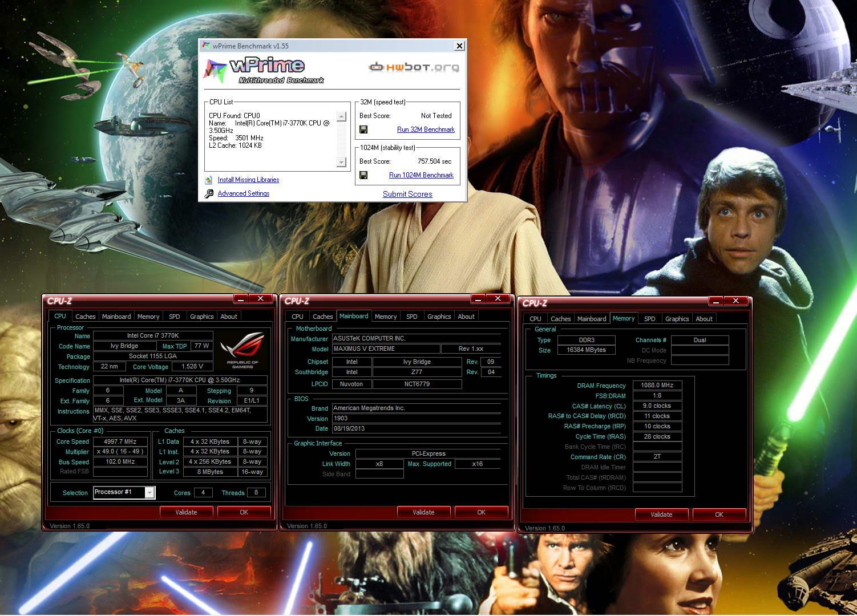Click the wPrime title bar app icon
Image resolution: width=857 pixels, height=616 pixels.
point(206,46)
